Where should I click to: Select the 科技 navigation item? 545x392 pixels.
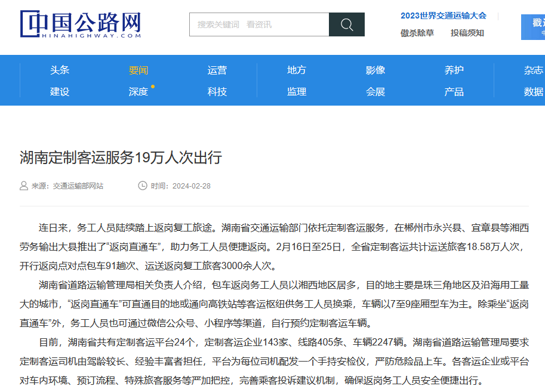[217, 91]
